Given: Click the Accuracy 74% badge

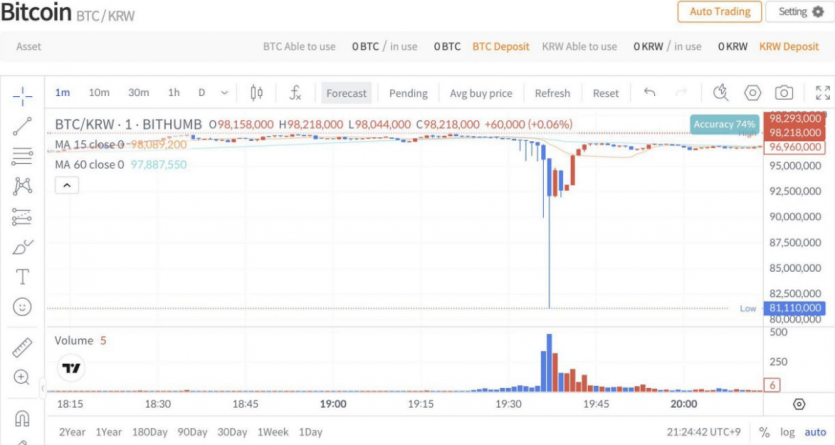Looking at the screenshot, I should coord(724,124).
